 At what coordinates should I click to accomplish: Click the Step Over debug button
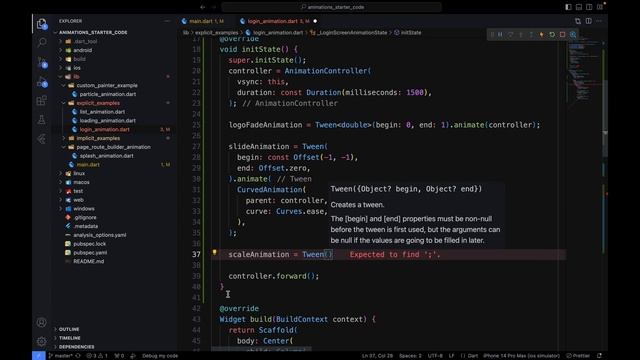click(x=510, y=35)
